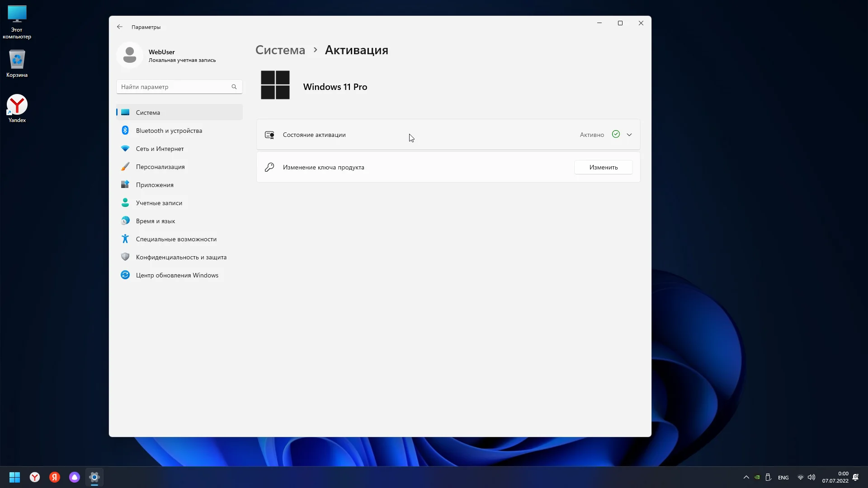The height and width of the screenshot is (488, 868).
Task: Click the Alice assistant taskbar icon
Action: coord(75,477)
